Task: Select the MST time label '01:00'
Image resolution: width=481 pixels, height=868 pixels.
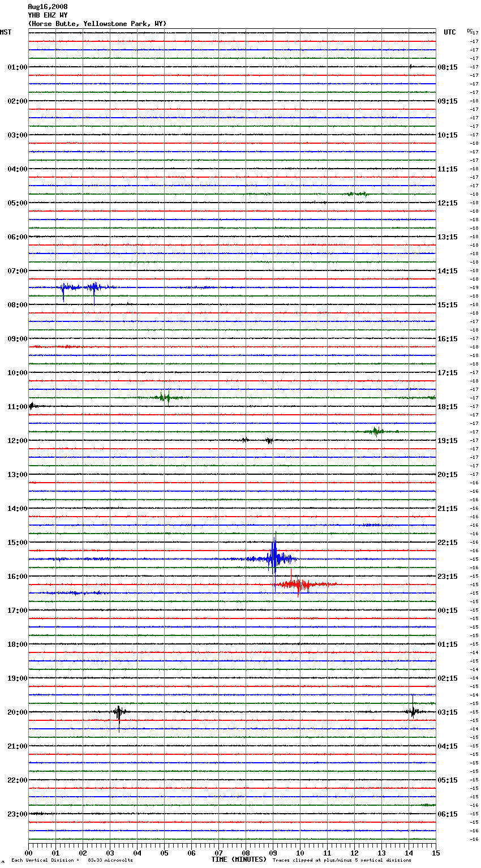Action: (x=18, y=67)
